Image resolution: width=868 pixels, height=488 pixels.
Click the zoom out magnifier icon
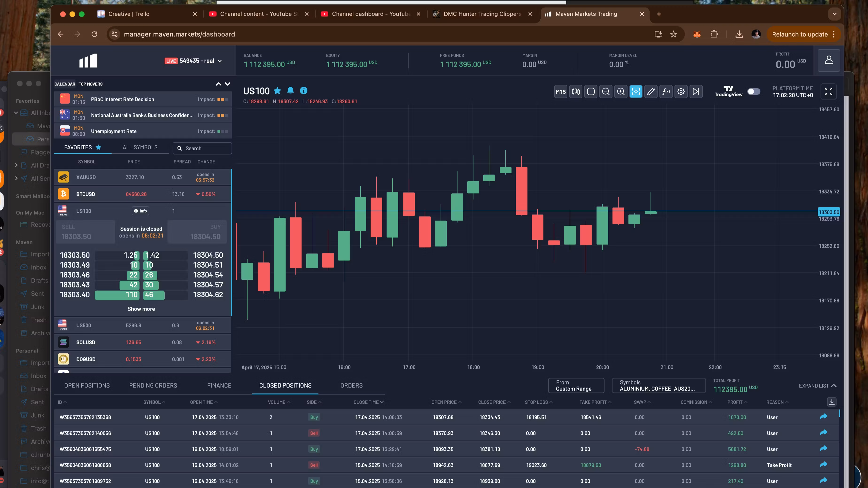[605, 91]
